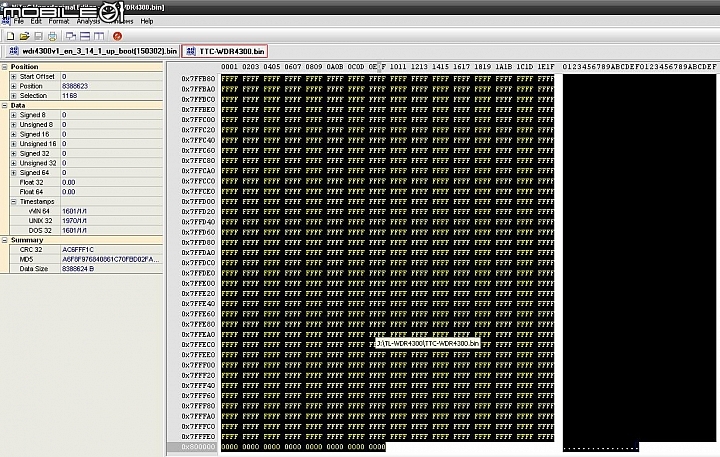
Task: Click the address row 0x7FFB80
Action: [x=198, y=79]
